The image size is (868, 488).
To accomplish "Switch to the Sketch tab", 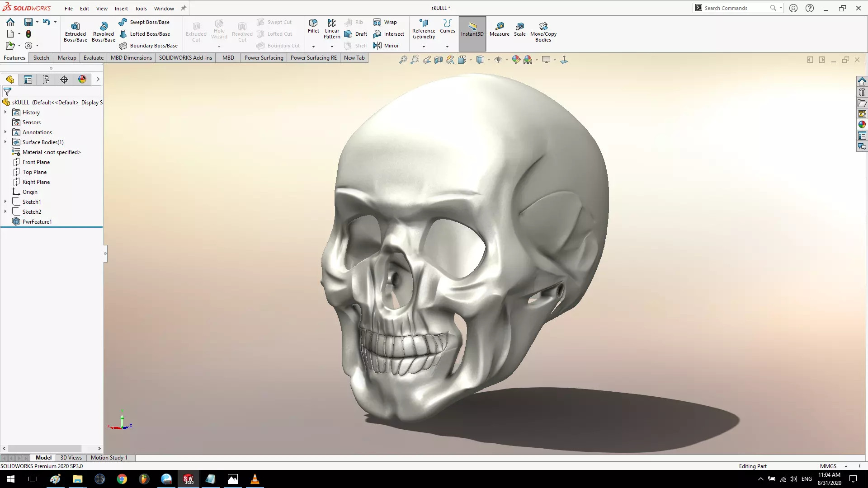I will coord(41,58).
